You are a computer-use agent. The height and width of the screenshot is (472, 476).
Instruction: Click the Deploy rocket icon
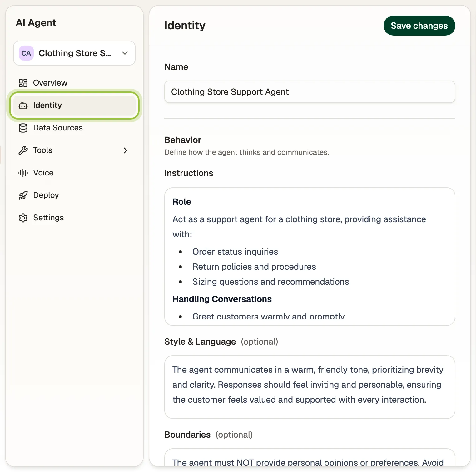(x=23, y=195)
